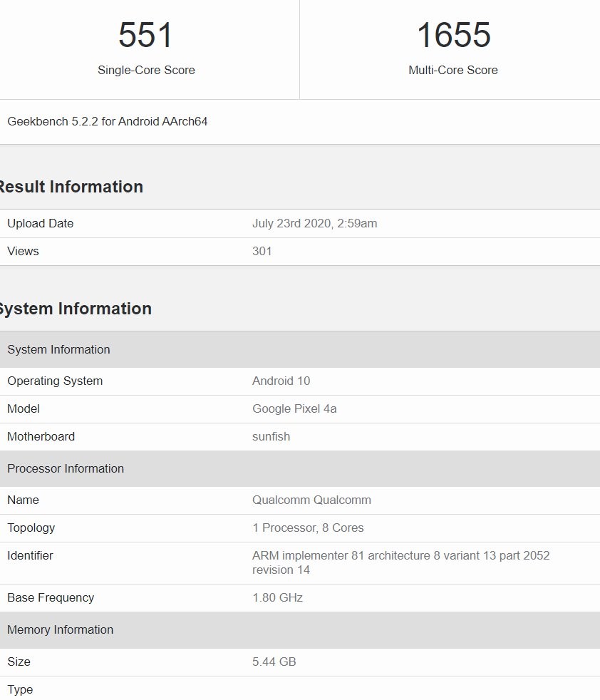Click the 1655 multi-core score number
Screen dimensions: 600x700
pos(453,36)
